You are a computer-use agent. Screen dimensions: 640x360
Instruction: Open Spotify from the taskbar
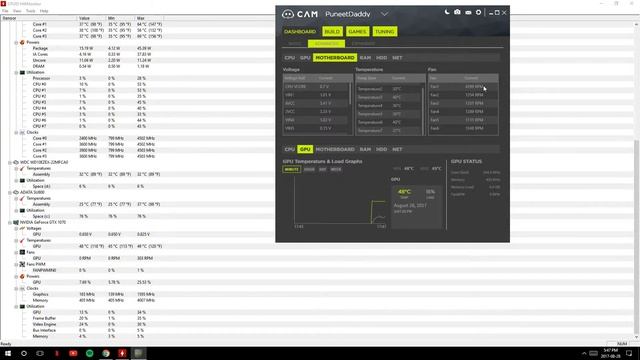89,353
